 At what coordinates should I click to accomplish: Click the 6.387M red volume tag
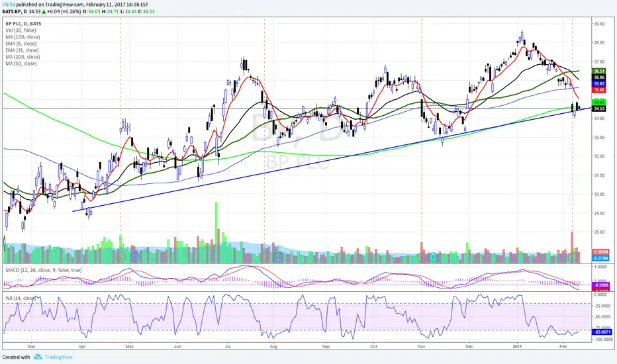coord(600,252)
